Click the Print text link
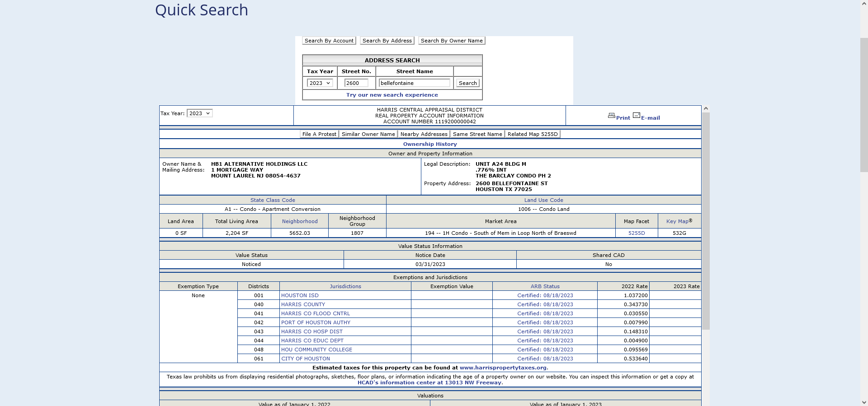This screenshot has height=406, width=868. pyautogui.click(x=623, y=118)
